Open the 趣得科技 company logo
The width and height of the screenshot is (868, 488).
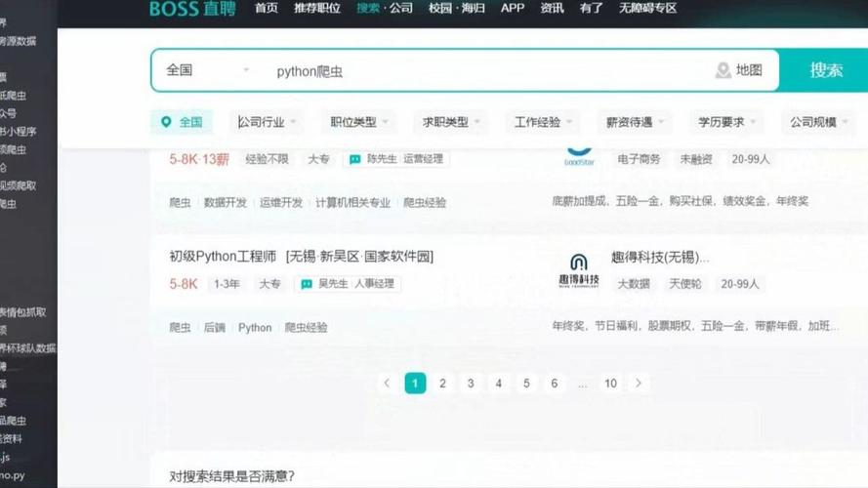point(579,270)
